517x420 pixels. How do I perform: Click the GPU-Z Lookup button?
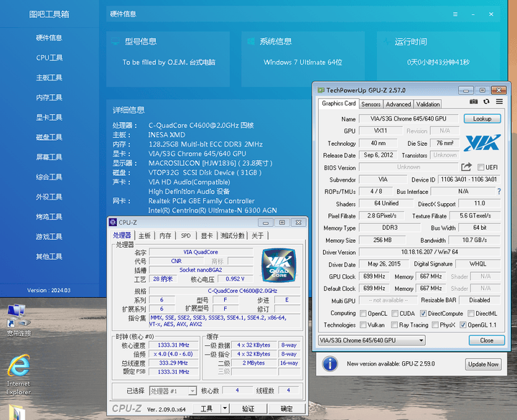pos(482,118)
